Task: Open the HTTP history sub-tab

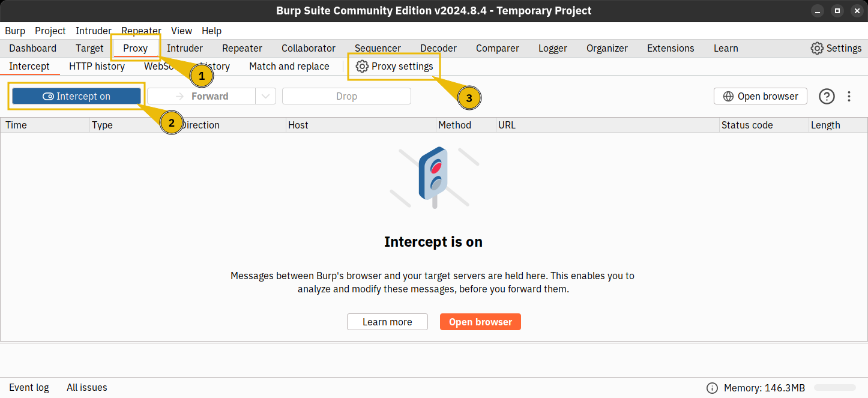Action: pos(97,66)
